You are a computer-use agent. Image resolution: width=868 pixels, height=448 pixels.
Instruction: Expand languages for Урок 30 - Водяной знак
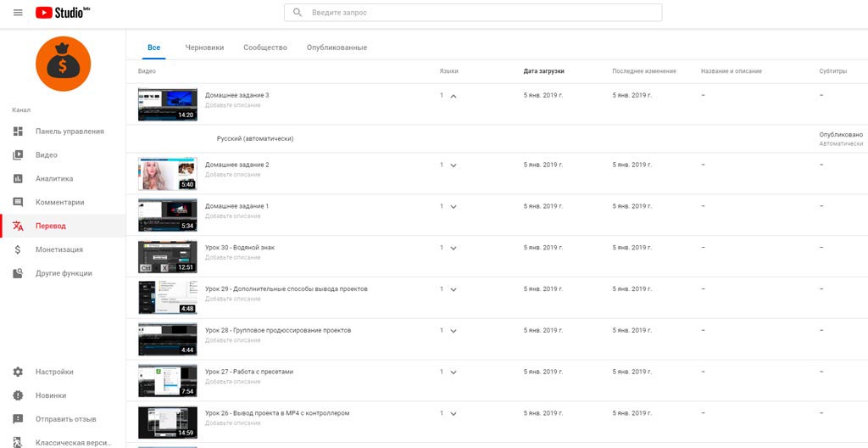click(x=453, y=249)
